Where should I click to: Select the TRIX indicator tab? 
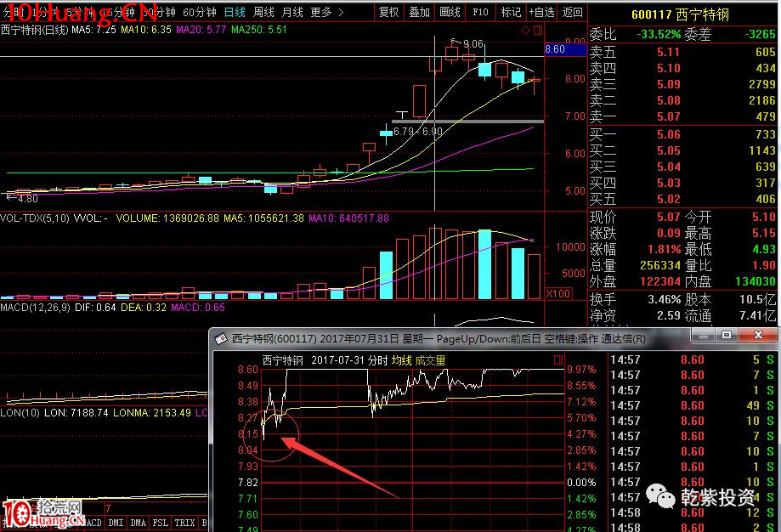(x=184, y=523)
